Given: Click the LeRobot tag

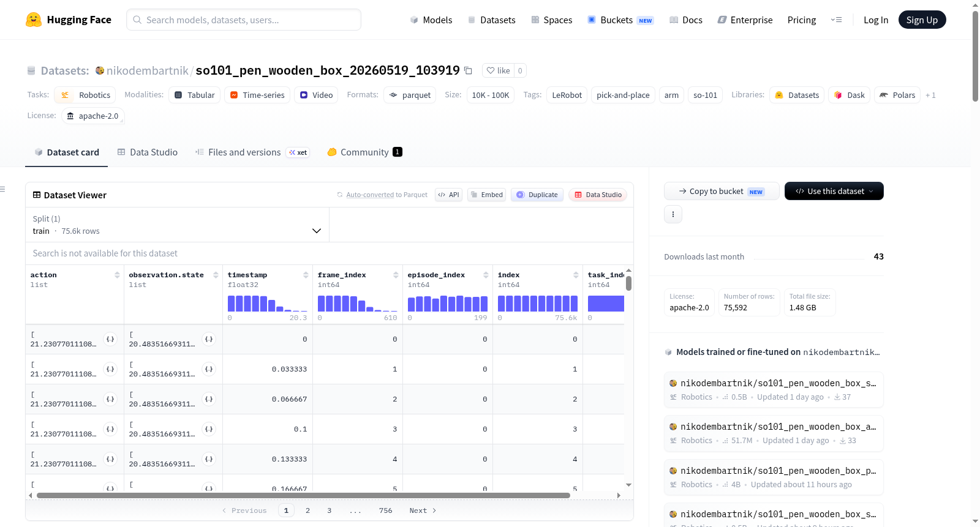Looking at the screenshot, I should tap(567, 95).
